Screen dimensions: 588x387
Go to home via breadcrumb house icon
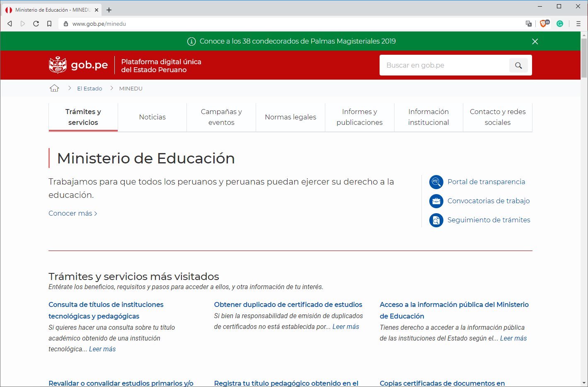54,88
